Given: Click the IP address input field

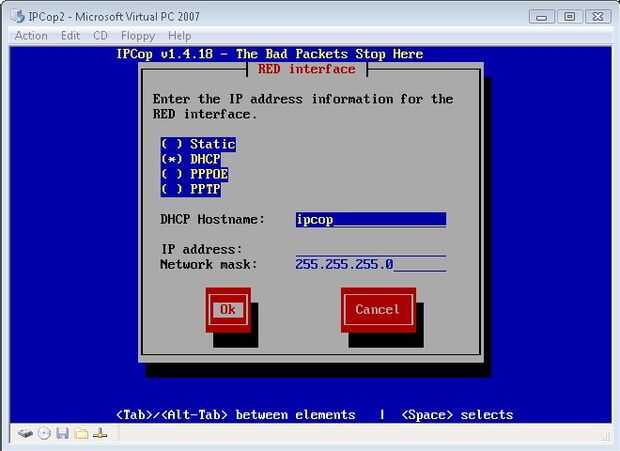Looking at the screenshot, I should click(x=371, y=249).
